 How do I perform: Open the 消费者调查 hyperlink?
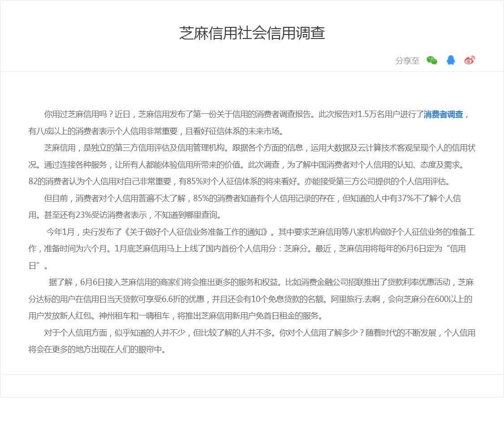[443, 114]
